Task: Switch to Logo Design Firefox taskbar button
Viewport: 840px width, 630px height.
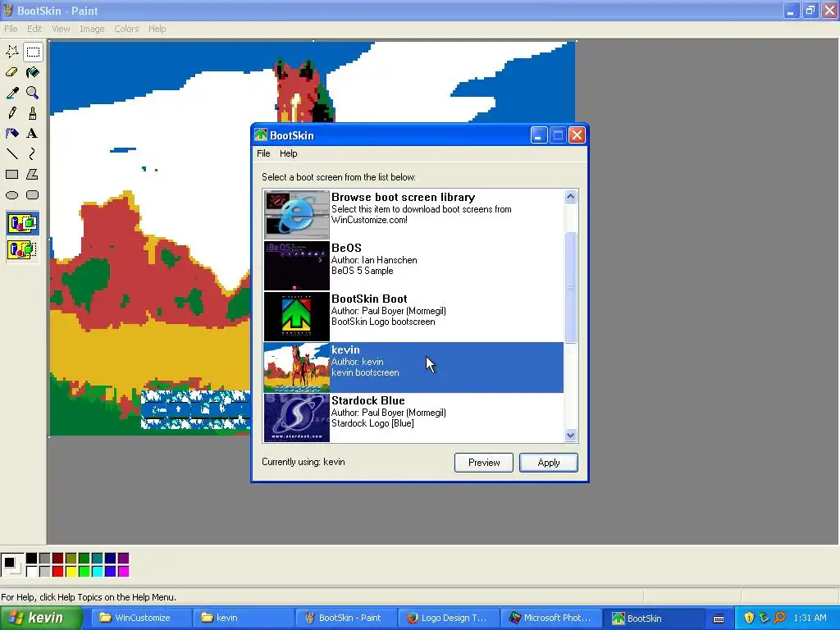Action: [x=449, y=618]
